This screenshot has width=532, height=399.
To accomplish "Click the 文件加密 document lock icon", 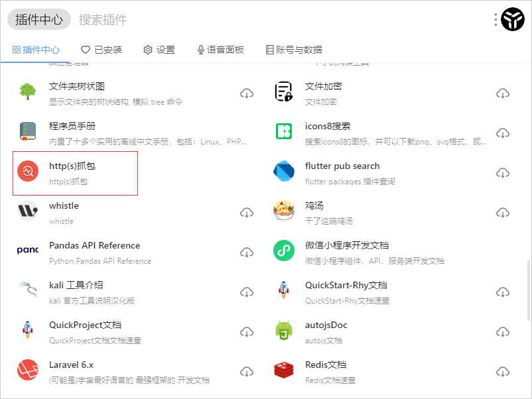I will coord(284,91).
